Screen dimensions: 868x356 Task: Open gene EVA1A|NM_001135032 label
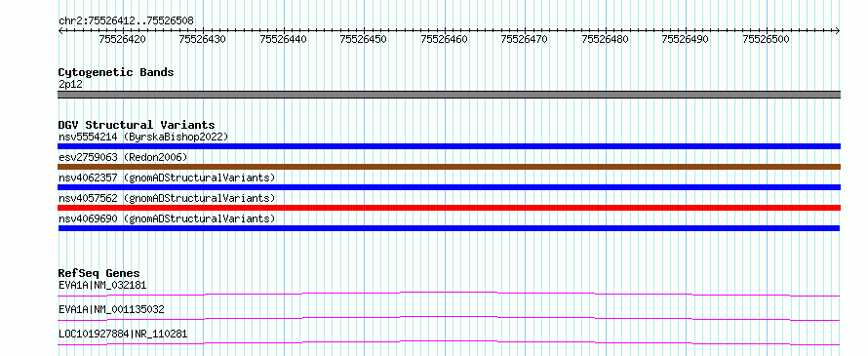click(111, 309)
